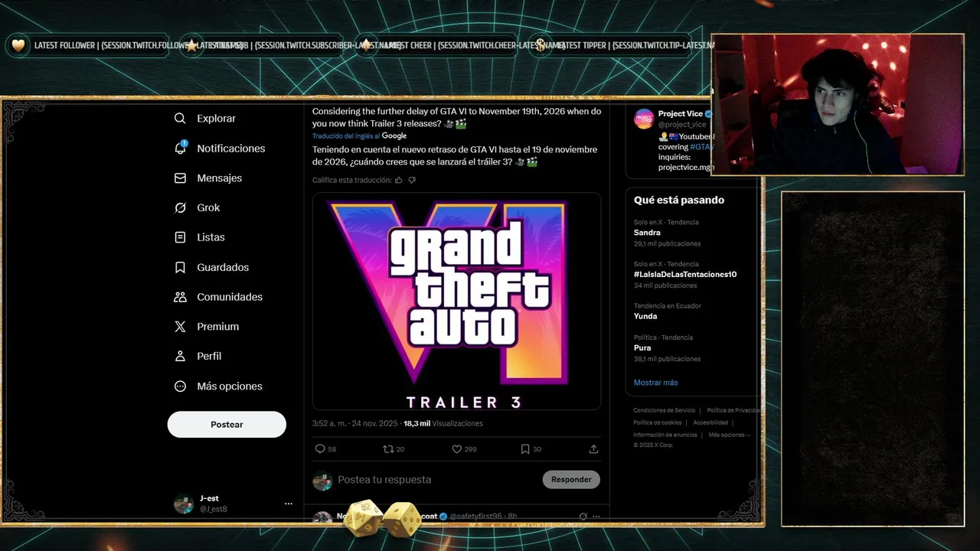Click the @project_vice handle

pyautogui.click(x=682, y=124)
